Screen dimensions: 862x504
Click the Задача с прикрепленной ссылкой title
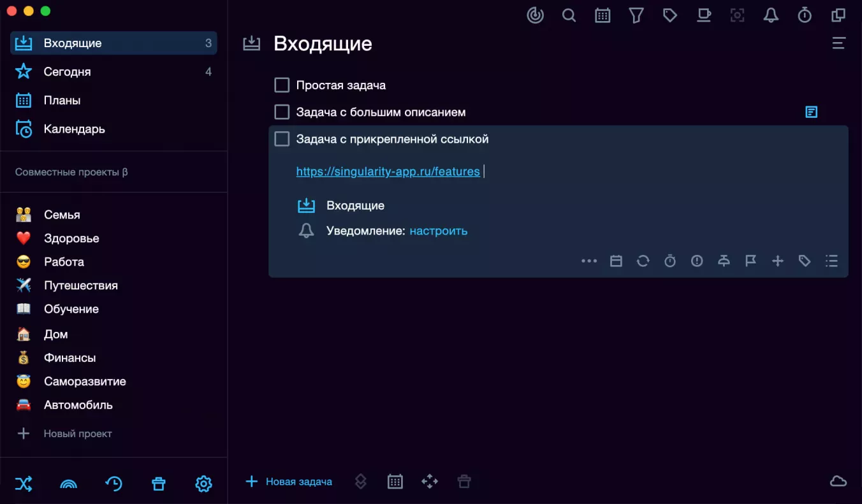click(x=393, y=139)
